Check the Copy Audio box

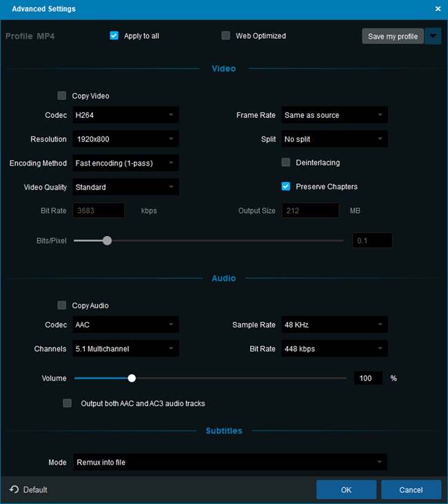click(63, 305)
